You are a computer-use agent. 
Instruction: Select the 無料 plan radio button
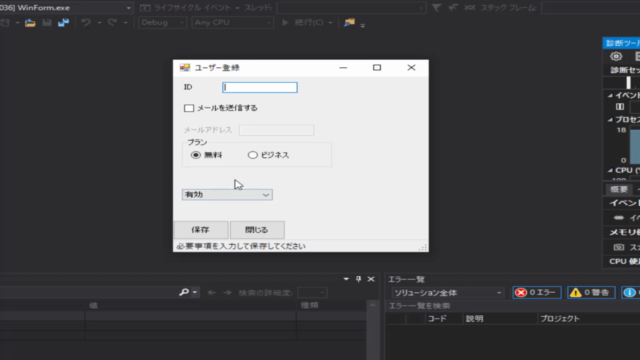tap(196, 155)
